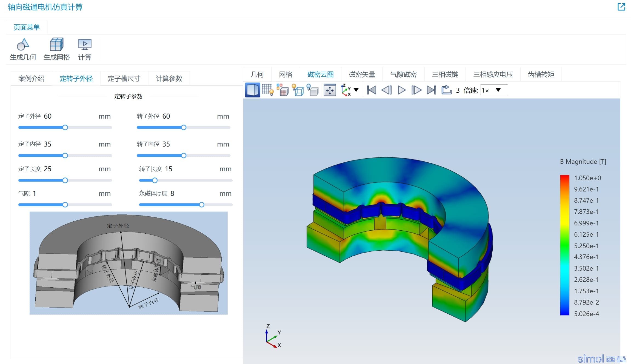Image resolution: width=631 pixels, height=364 pixels.
Task: Click the 页面菜单 menu tab
Action: [x=27, y=27]
